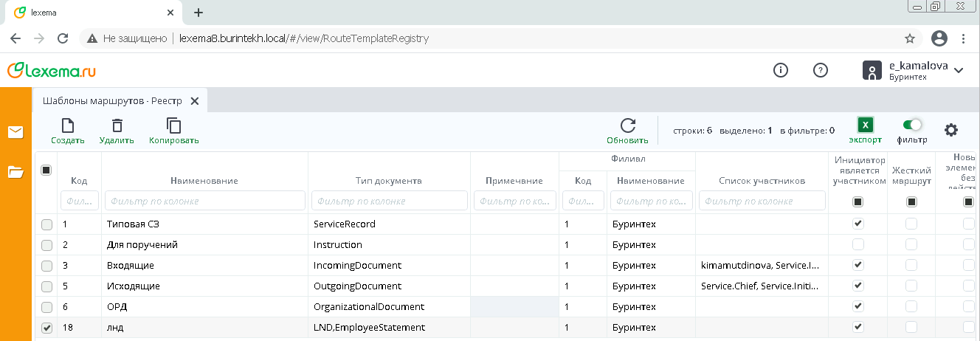The height and width of the screenshot is (341, 980).
Task: Close the Шаблоны маршрутов - Реестр tab
Action: (195, 100)
